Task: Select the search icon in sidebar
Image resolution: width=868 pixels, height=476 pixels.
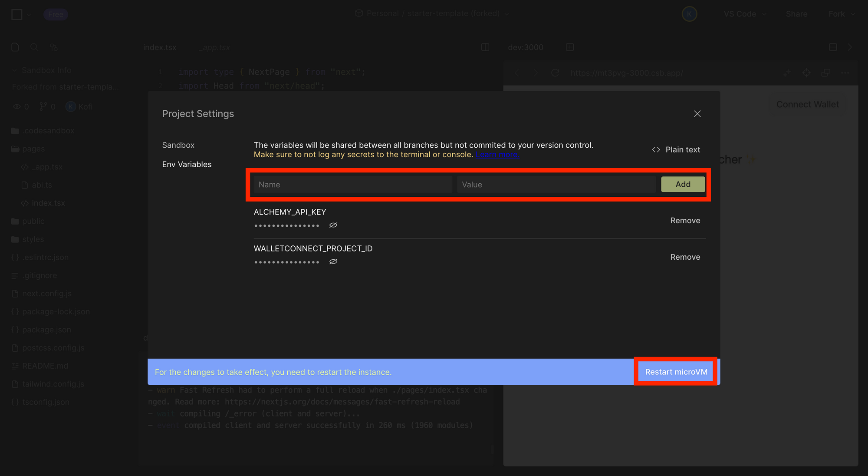Action: pos(34,47)
